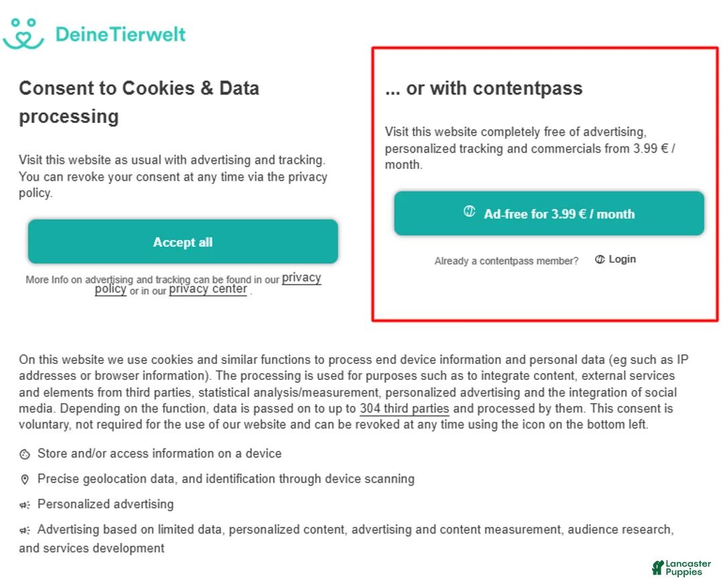
Task: Click megaphone icon beside Advertising based on limited data
Action: click(25, 530)
